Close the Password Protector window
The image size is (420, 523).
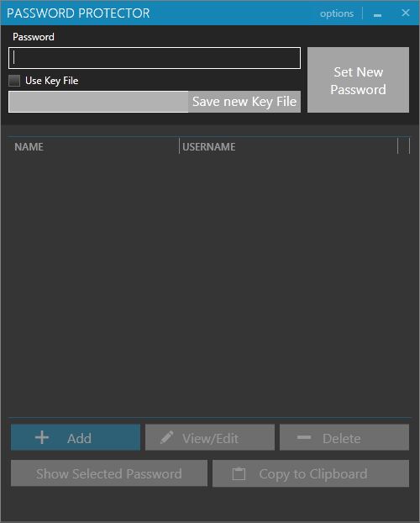pos(406,13)
